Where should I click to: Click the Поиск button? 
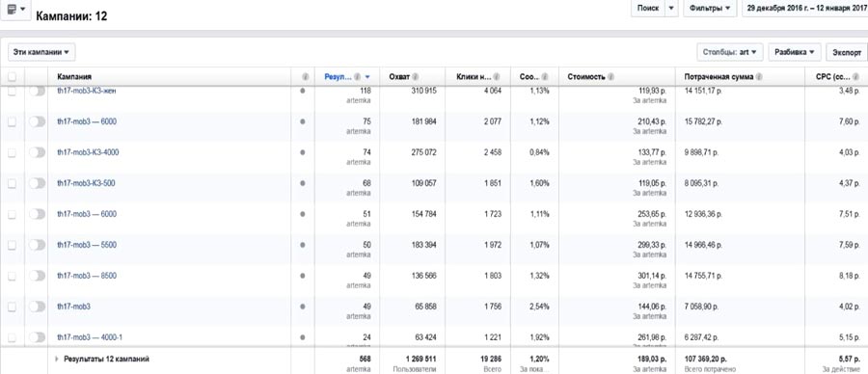pyautogui.click(x=648, y=9)
